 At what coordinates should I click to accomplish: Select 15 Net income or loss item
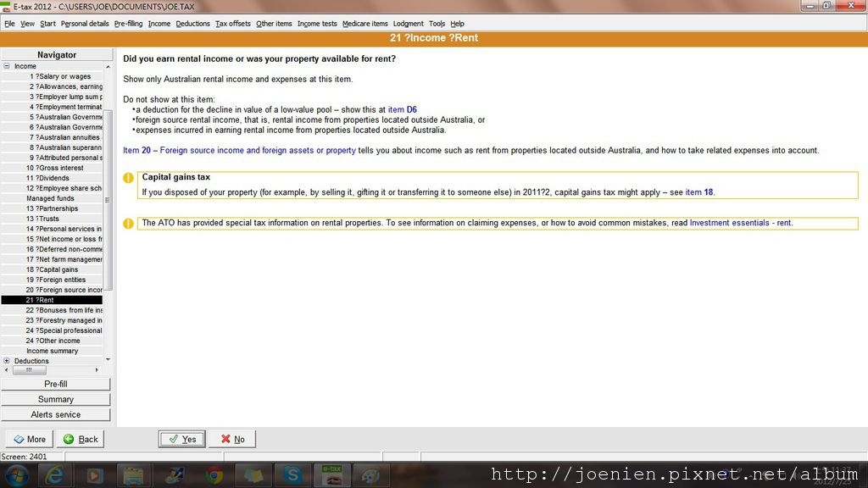click(64, 239)
